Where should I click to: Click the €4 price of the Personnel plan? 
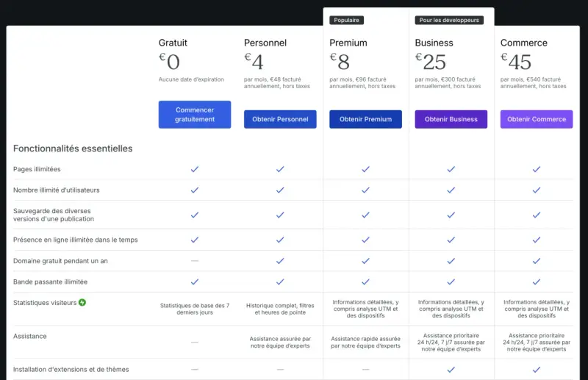pyautogui.click(x=254, y=62)
